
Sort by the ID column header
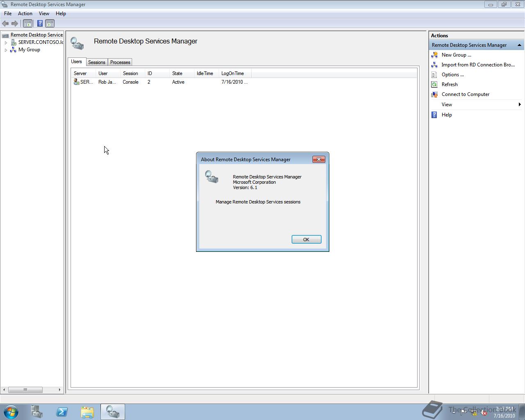click(157, 73)
